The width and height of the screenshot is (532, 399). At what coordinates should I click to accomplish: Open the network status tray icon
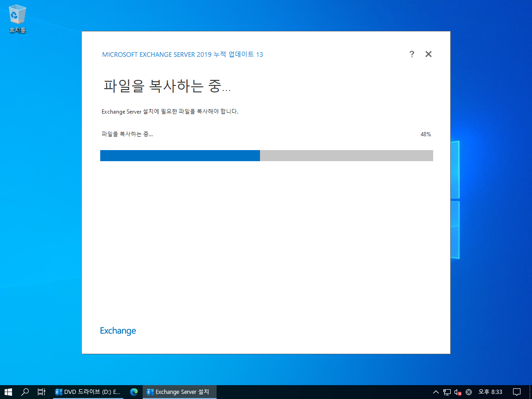coord(447,392)
